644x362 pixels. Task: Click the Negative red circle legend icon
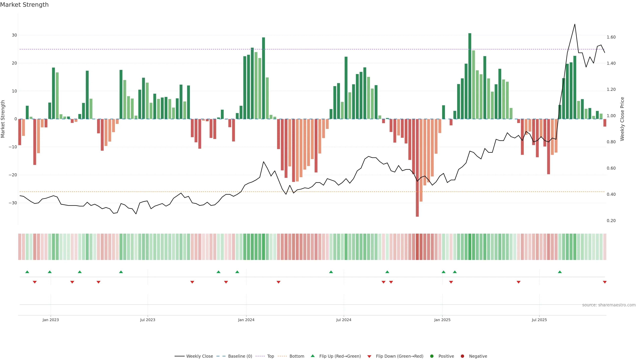(462, 356)
